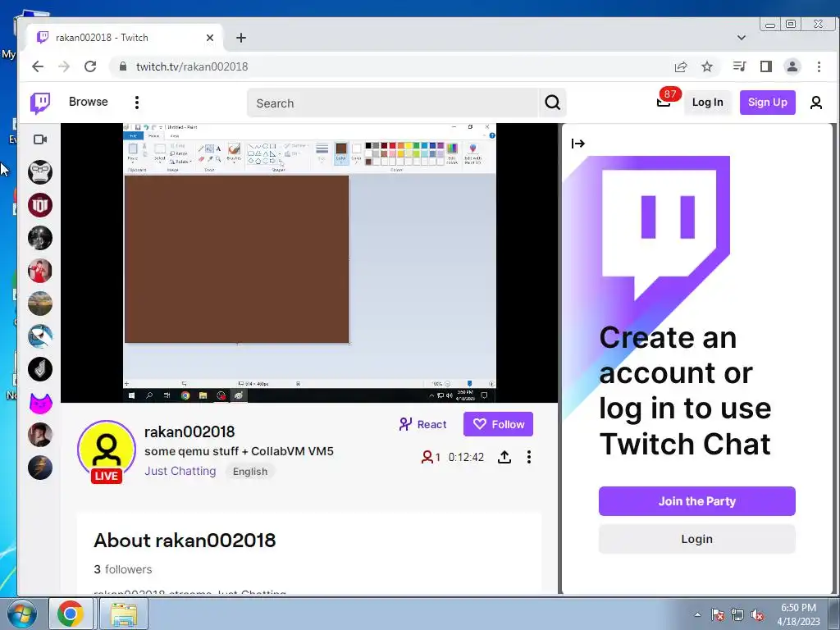
Task: Select the rakan002018 - Twitch tab
Action: click(x=125, y=38)
